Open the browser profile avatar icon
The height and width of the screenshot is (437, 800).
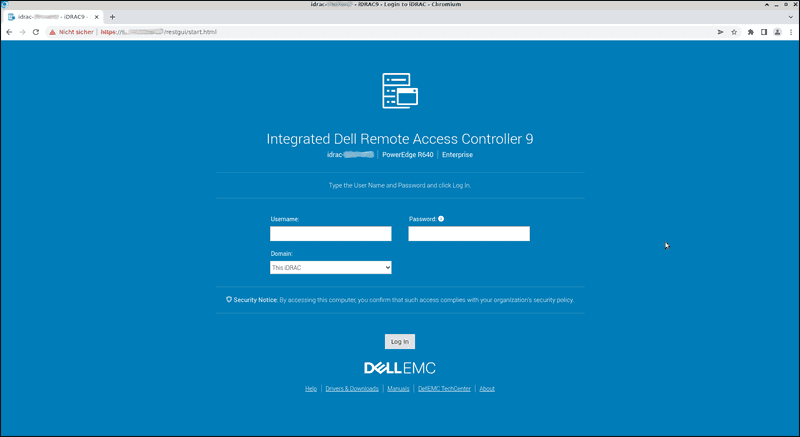coord(778,32)
